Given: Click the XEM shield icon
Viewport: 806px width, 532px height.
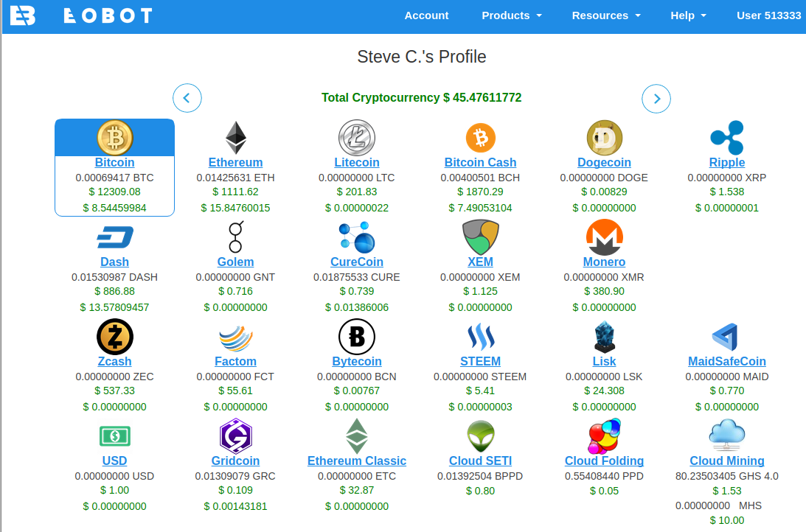Looking at the screenshot, I should coord(480,237).
